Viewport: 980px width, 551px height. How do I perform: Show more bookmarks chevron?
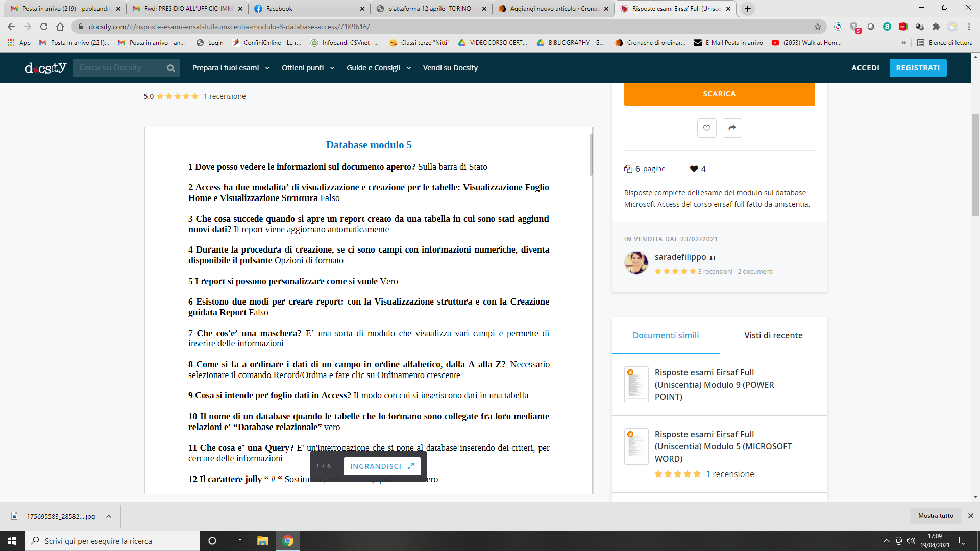click(x=903, y=43)
